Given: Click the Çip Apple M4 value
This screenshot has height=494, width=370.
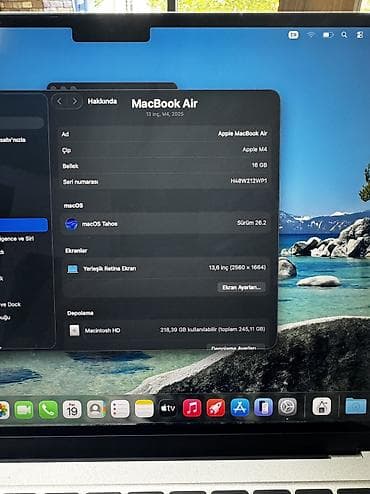Looking at the screenshot, I should pos(255,149).
